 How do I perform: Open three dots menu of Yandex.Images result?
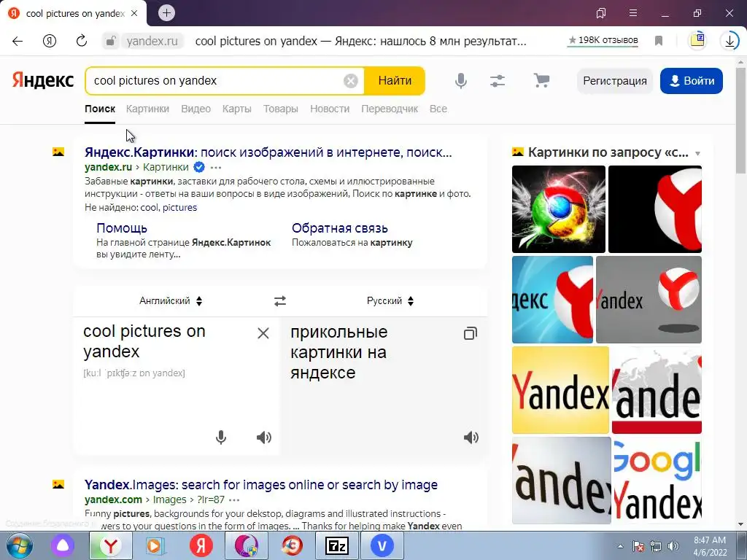(234, 500)
